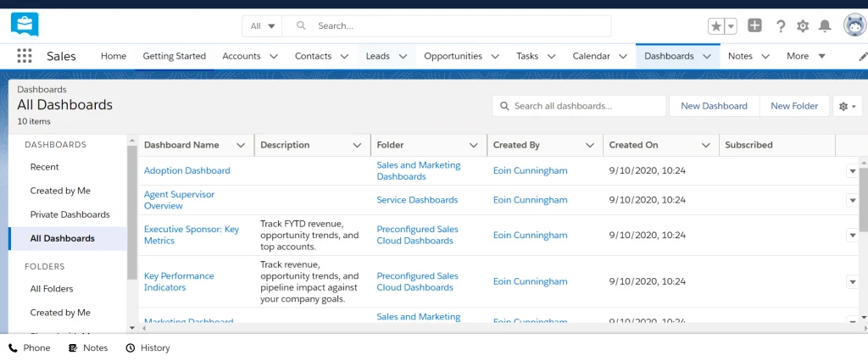
Task: Open the search scope All dropdown
Action: (x=263, y=26)
